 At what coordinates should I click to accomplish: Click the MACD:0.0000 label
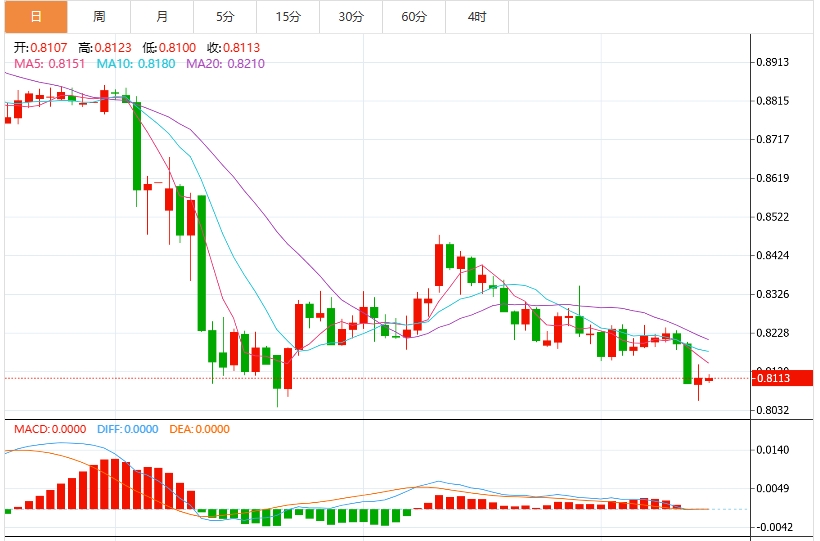[50, 430]
